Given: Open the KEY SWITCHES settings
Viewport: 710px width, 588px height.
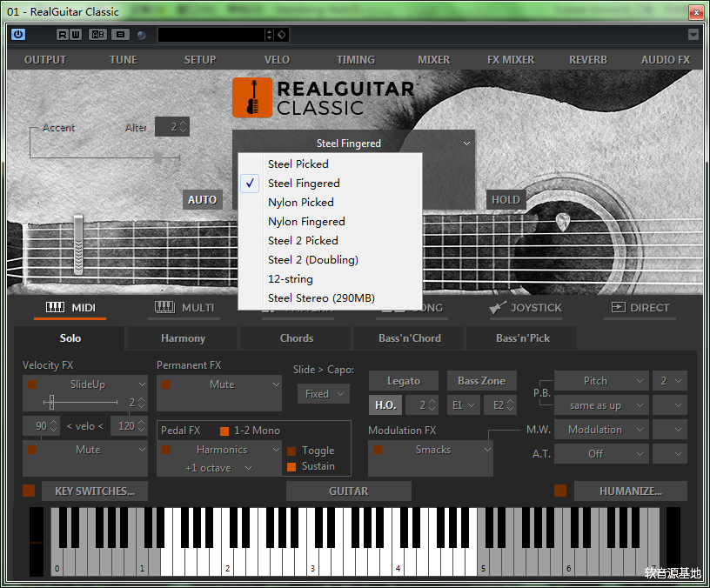Looking at the screenshot, I should click(94, 491).
